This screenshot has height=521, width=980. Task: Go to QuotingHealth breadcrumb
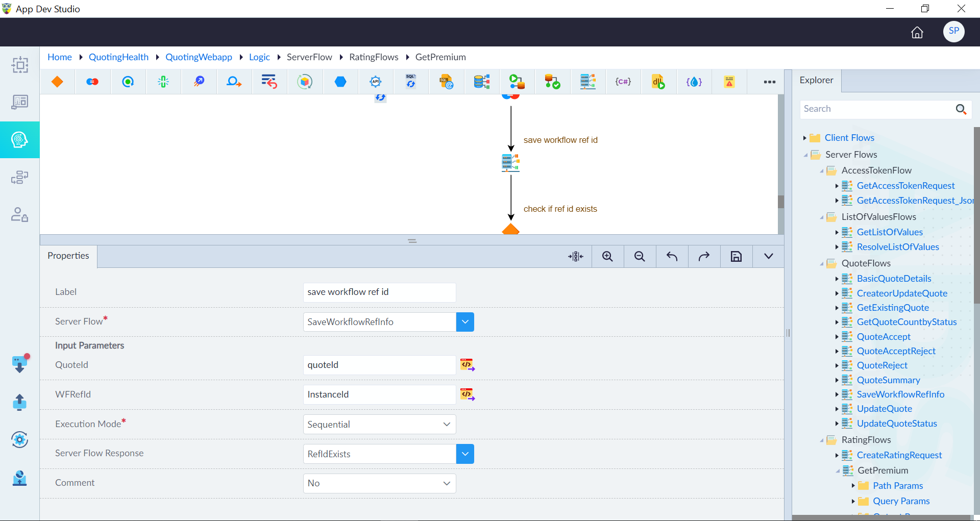[x=118, y=57]
